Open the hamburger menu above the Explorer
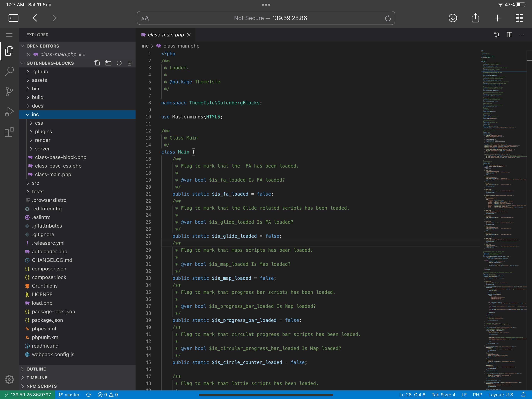Image resolution: width=532 pixels, height=399 pixels. 9,35
